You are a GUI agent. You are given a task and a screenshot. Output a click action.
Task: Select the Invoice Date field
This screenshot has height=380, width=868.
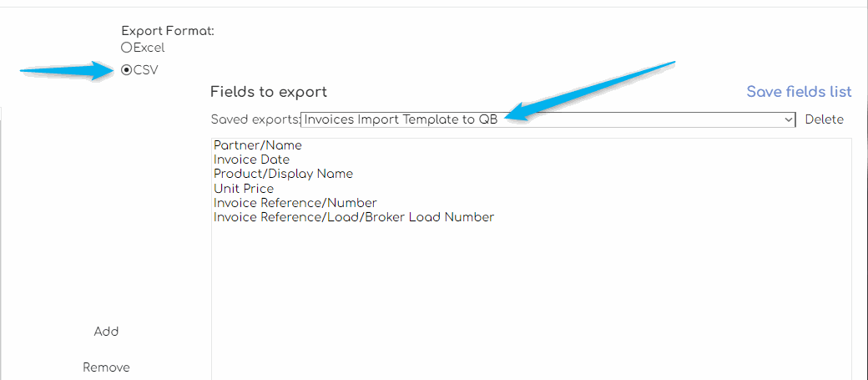pos(251,160)
